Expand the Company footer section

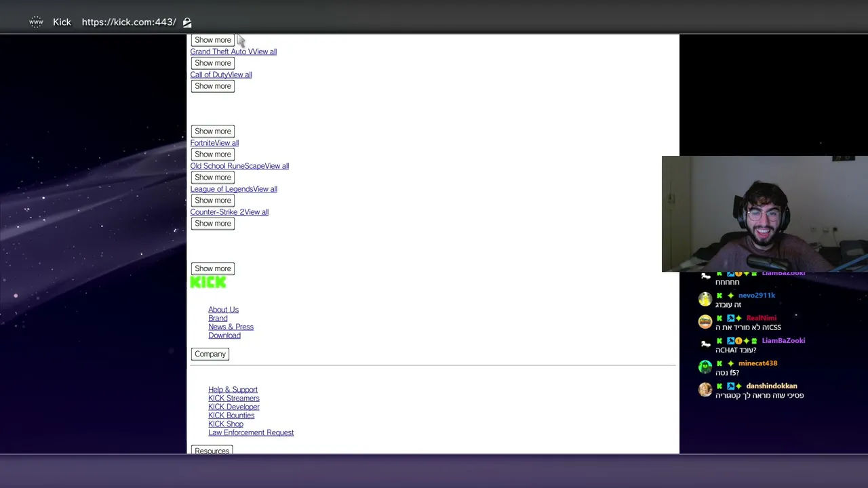210,354
